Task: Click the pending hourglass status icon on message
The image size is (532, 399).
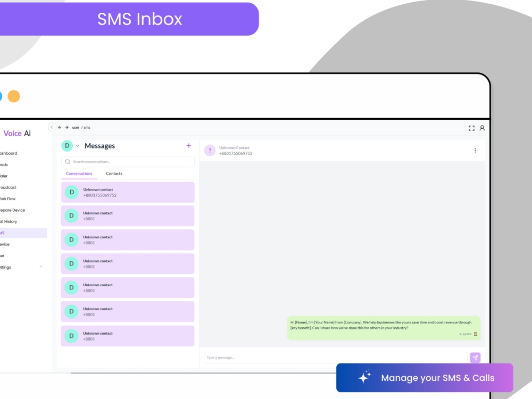Action: (475, 334)
